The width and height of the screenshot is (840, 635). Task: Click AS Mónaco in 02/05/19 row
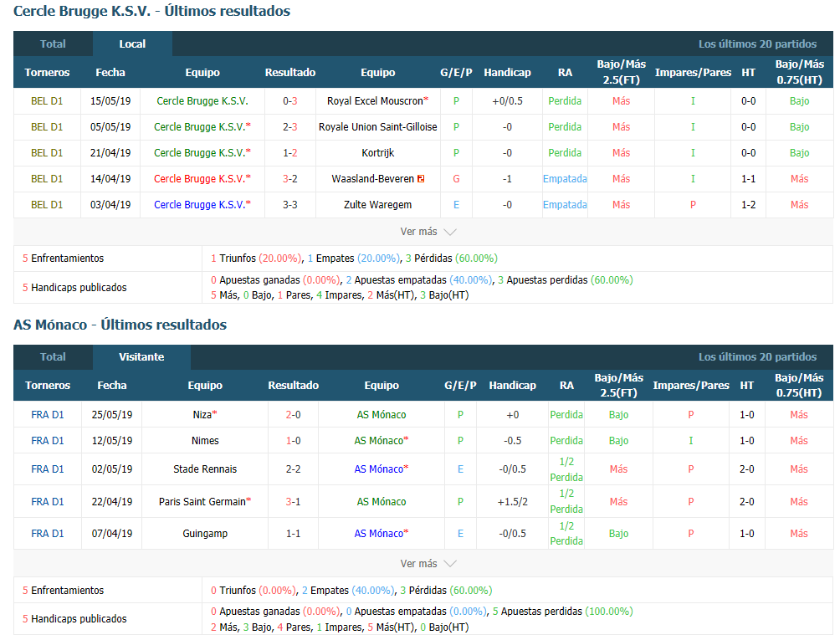click(379, 469)
